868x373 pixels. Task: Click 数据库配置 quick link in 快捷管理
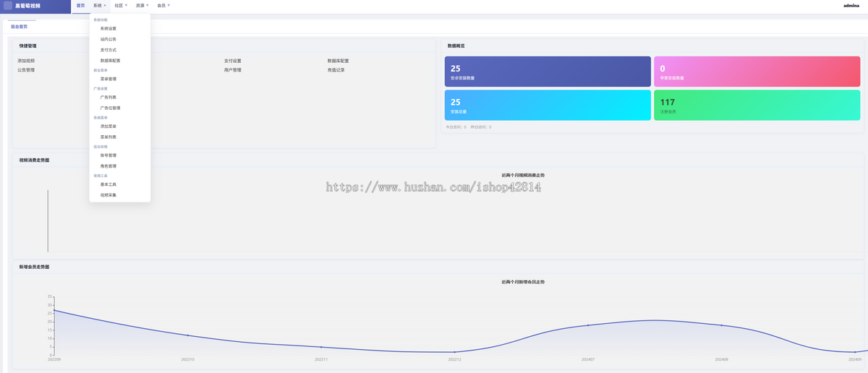338,61
